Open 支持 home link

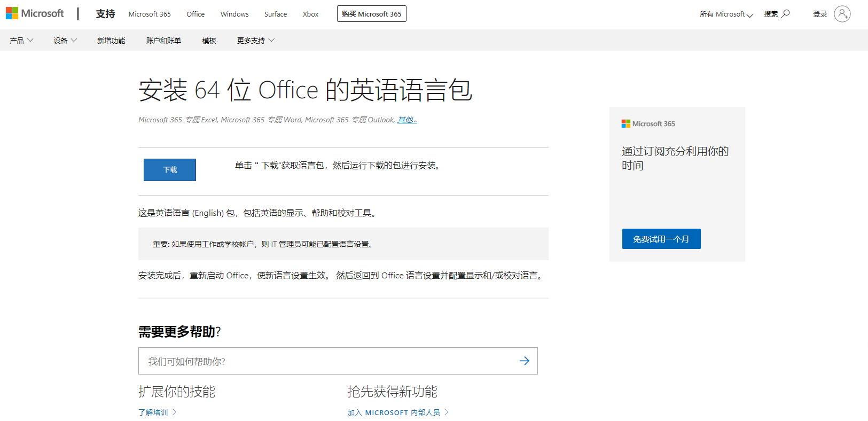pos(105,14)
